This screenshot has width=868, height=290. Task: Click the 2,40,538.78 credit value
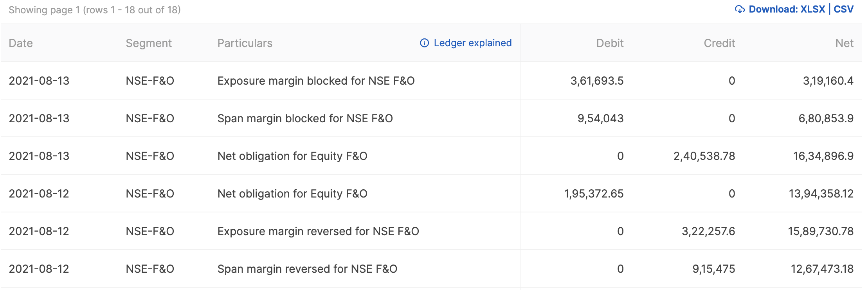pyautogui.click(x=704, y=156)
